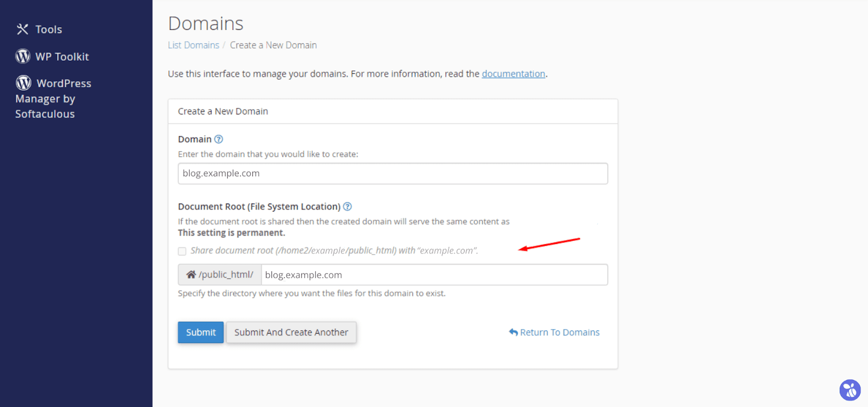Image resolution: width=868 pixels, height=407 pixels.
Task: Follow the Return To Domains link
Action: click(560, 332)
